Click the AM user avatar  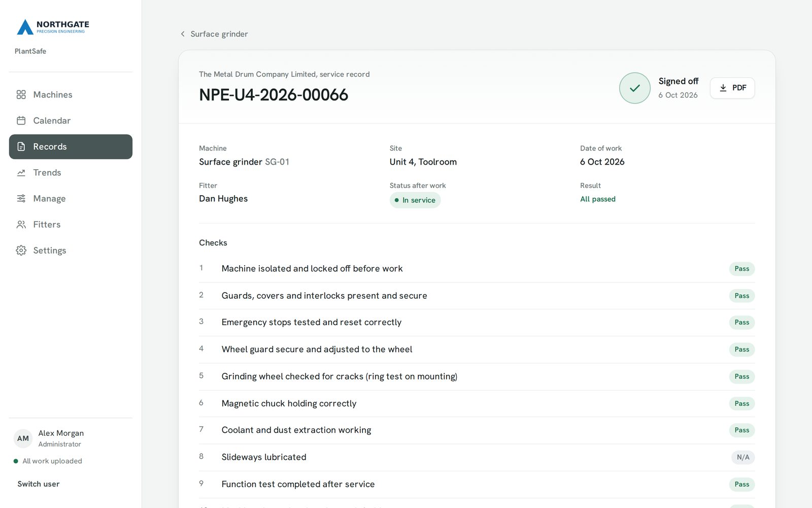[23, 438]
